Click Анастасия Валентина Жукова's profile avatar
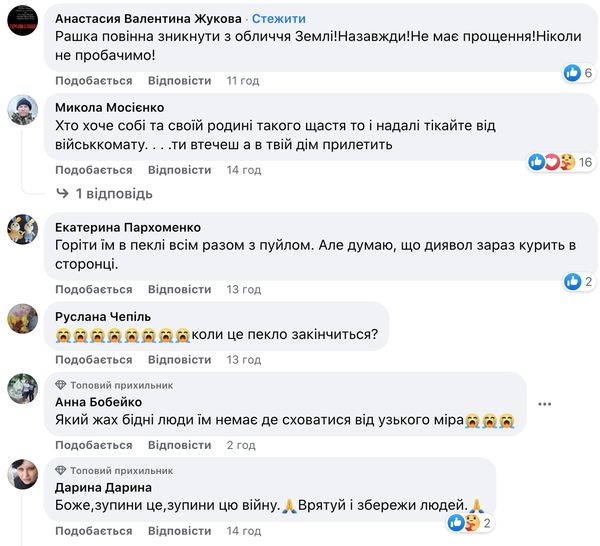 (x=23, y=23)
